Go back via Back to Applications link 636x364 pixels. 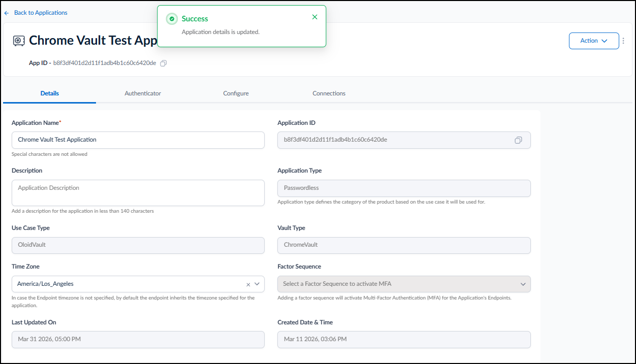point(41,13)
